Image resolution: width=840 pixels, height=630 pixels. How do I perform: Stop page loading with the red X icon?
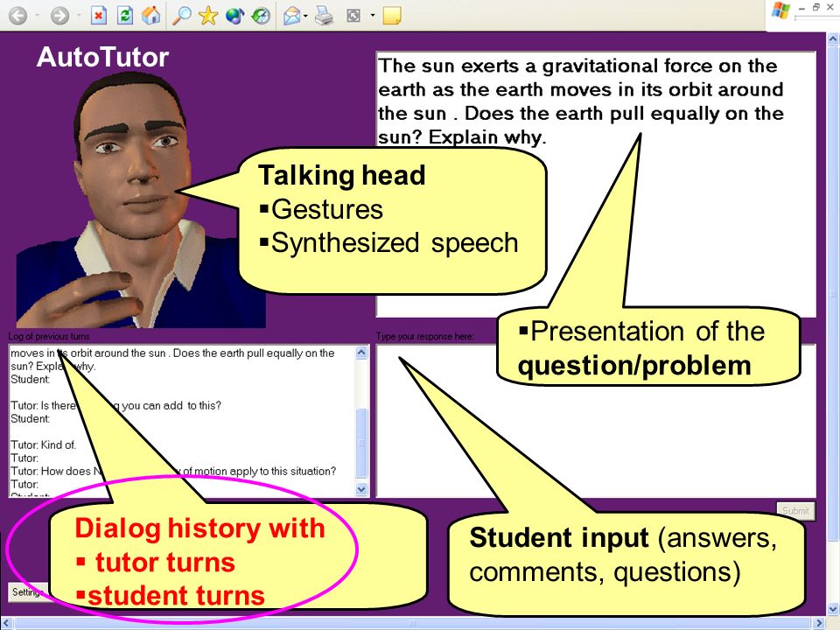click(99, 16)
